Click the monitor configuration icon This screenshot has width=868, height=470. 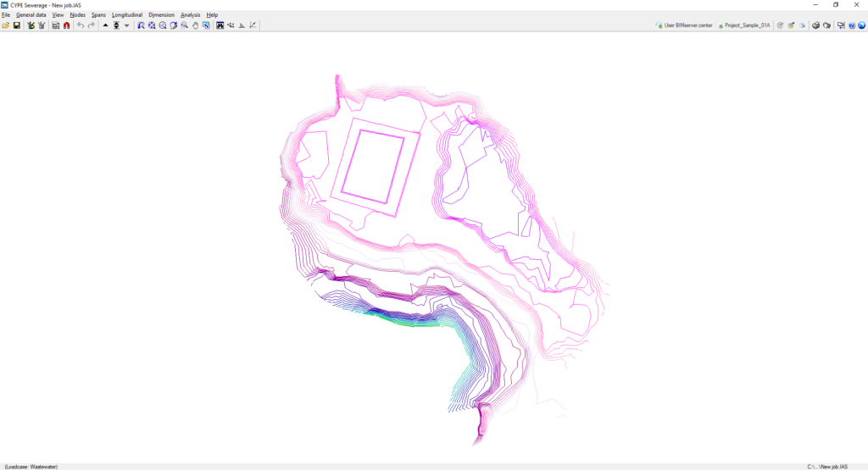pos(841,25)
